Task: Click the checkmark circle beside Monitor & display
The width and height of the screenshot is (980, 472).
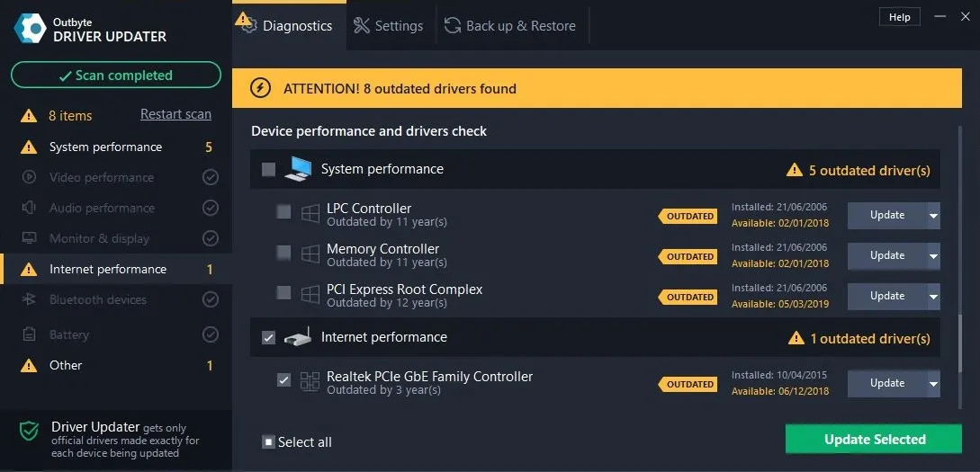Action: [x=211, y=238]
